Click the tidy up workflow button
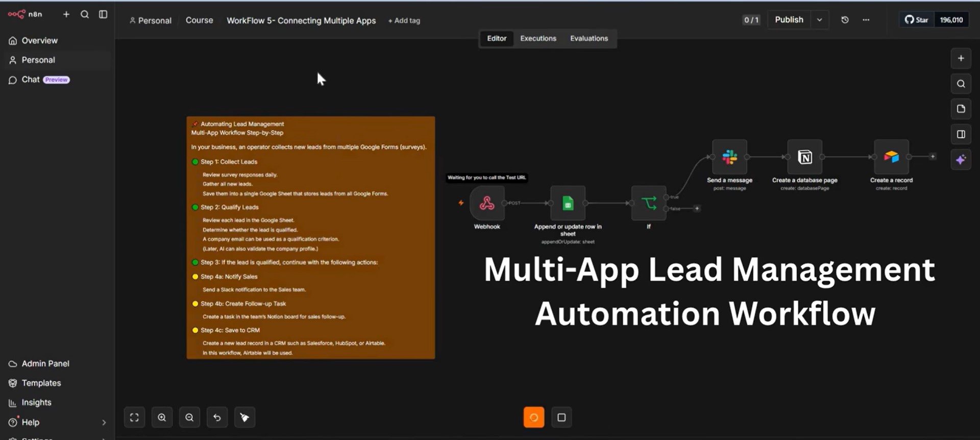Viewport: 980px width, 440px height. coord(244,418)
